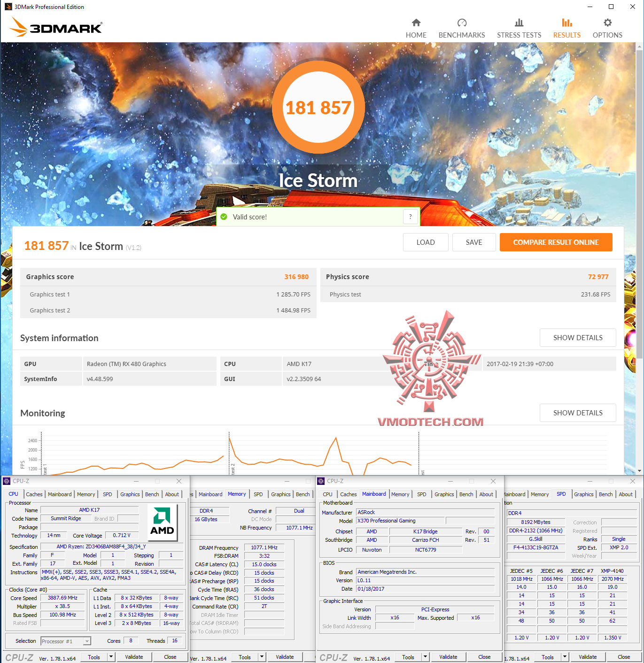
Task: Open the score help question mark
Action: click(x=410, y=217)
